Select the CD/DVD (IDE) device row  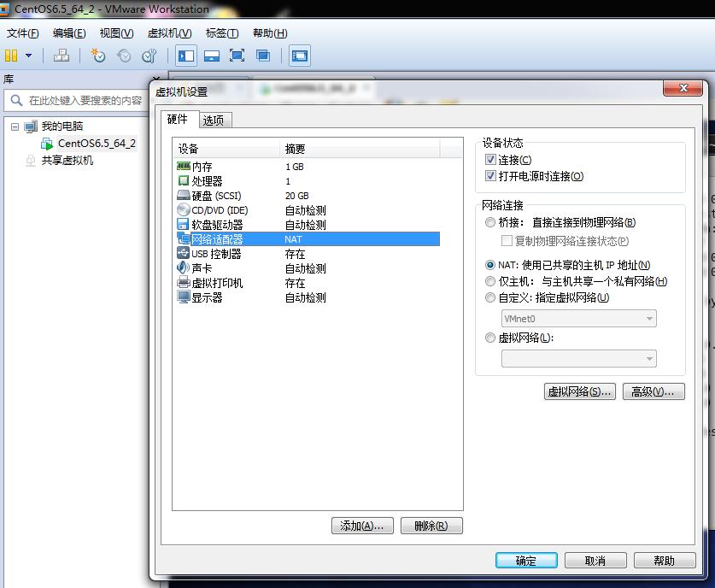[x=306, y=210]
